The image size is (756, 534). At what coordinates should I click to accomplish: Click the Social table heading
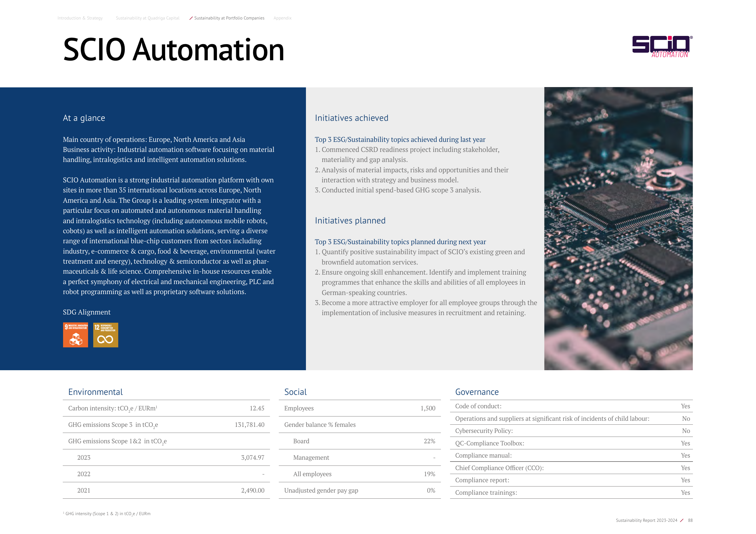[x=295, y=392]
